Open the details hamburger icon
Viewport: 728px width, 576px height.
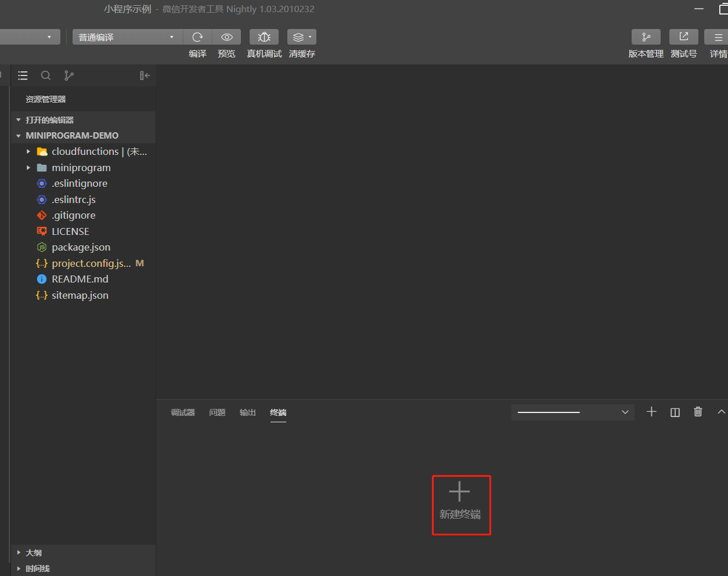point(718,37)
